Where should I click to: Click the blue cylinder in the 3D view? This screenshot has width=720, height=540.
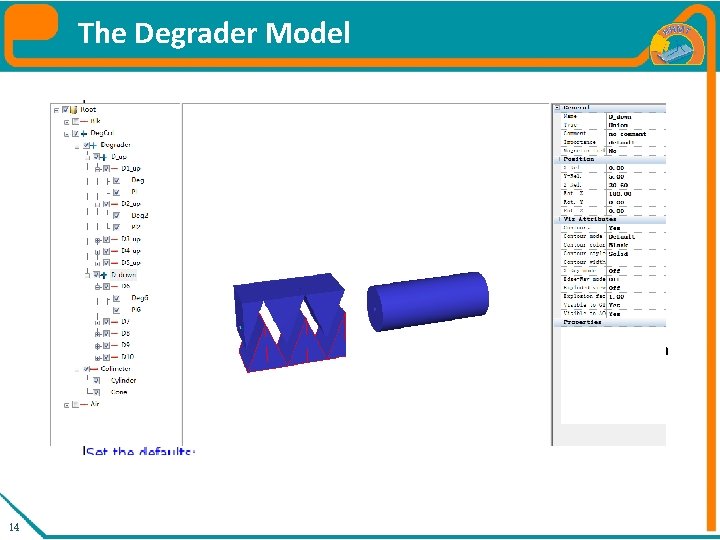click(x=428, y=301)
